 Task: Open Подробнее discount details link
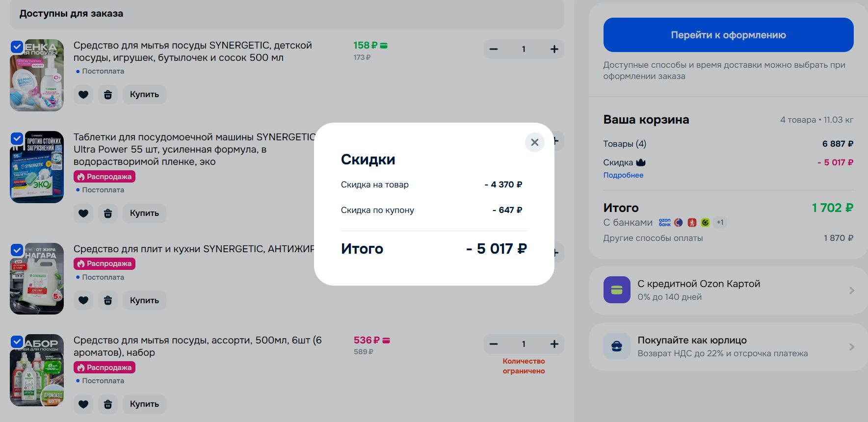click(x=623, y=175)
